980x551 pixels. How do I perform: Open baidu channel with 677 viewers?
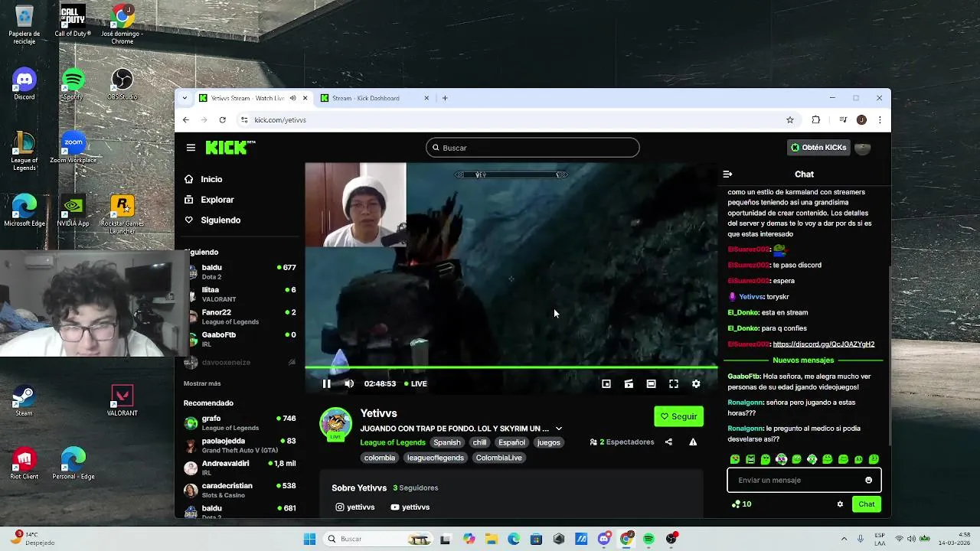coord(240,272)
